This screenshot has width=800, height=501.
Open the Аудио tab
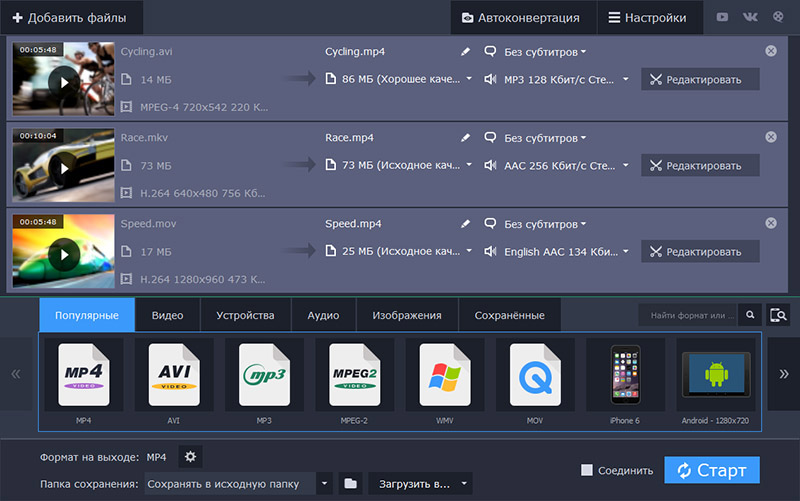pyautogui.click(x=323, y=316)
